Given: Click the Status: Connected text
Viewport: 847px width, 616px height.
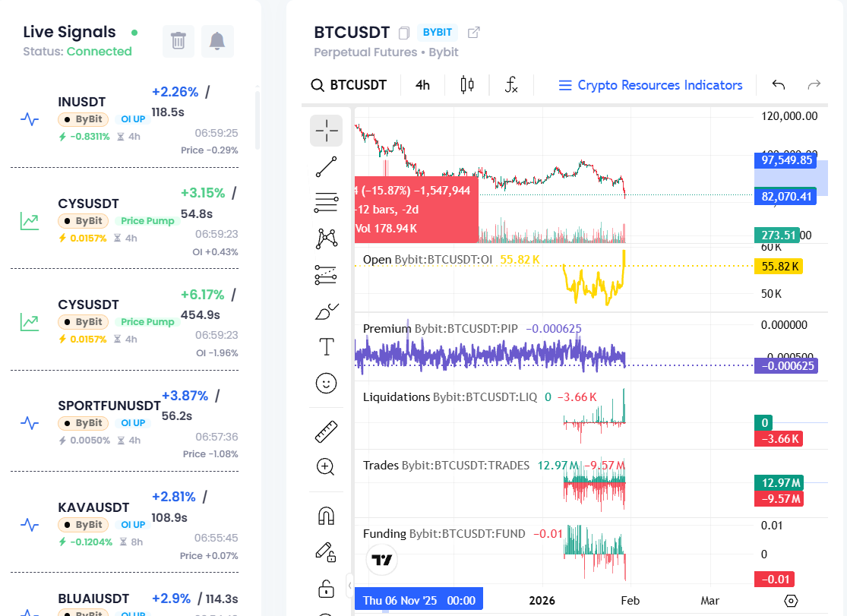Looking at the screenshot, I should (x=77, y=52).
